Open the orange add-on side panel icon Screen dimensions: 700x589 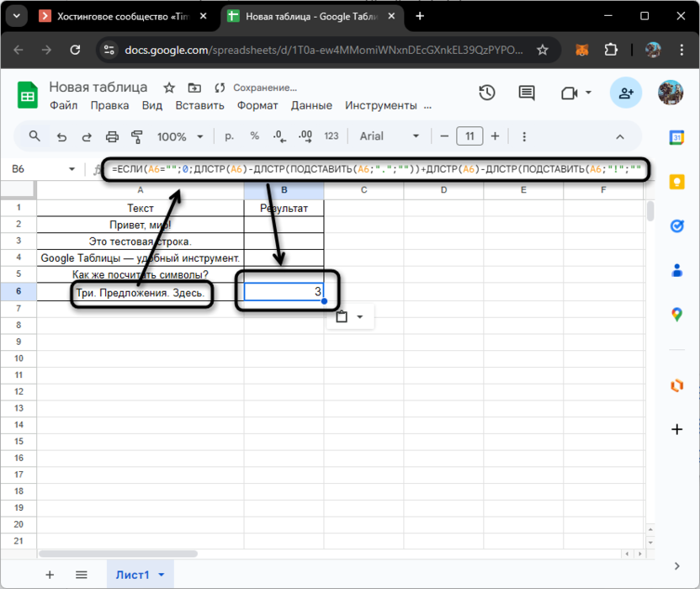676,385
